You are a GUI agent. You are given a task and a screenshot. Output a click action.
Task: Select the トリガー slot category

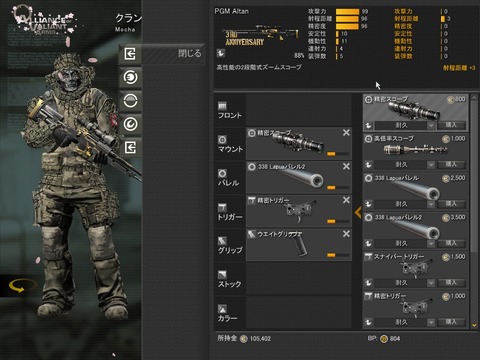(230, 212)
